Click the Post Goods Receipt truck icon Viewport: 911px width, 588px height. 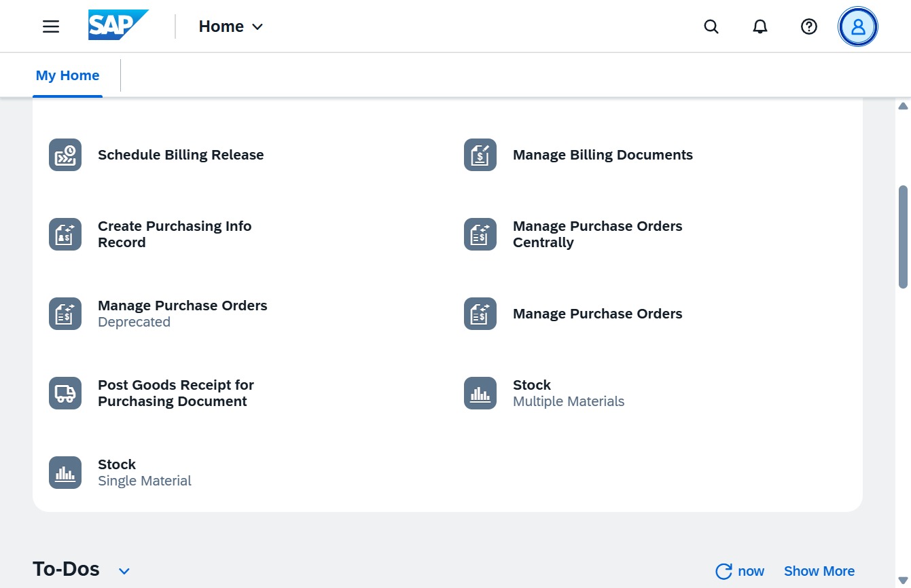tap(65, 393)
